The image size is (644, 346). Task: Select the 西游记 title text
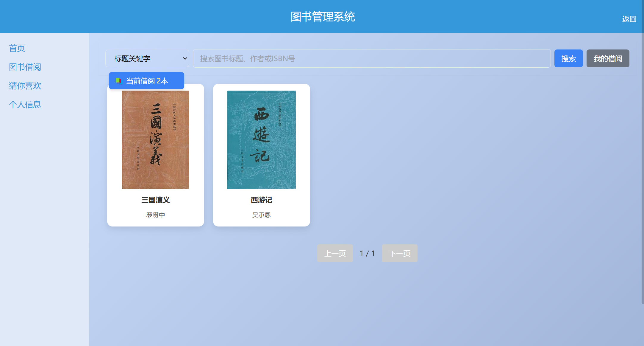coord(261,200)
